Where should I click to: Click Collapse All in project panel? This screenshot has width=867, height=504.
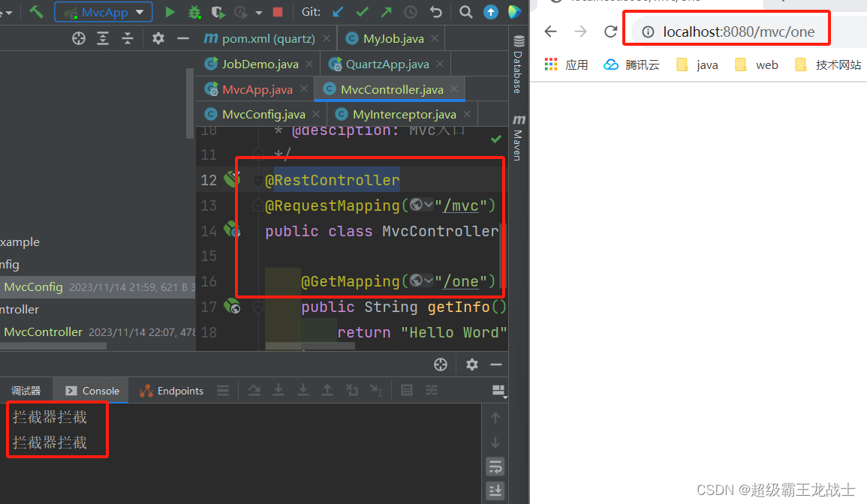[x=127, y=38]
